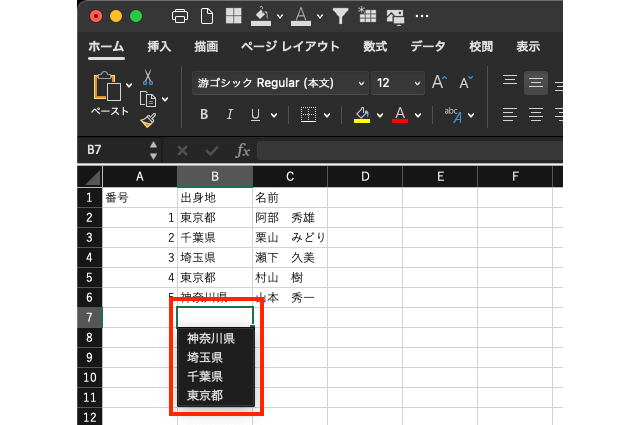Toggle underline formatting
Image resolution: width=640 pixels, height=425 pixels.
[x=256, y=115]
